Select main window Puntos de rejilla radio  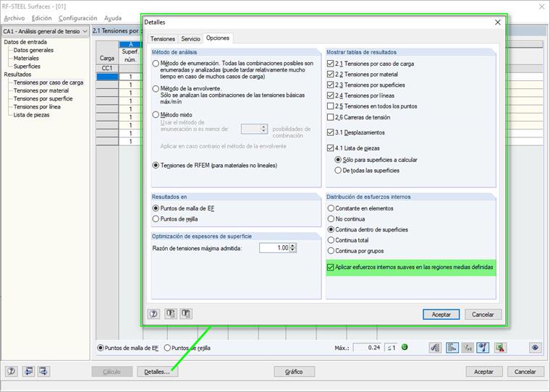(168, 348)
